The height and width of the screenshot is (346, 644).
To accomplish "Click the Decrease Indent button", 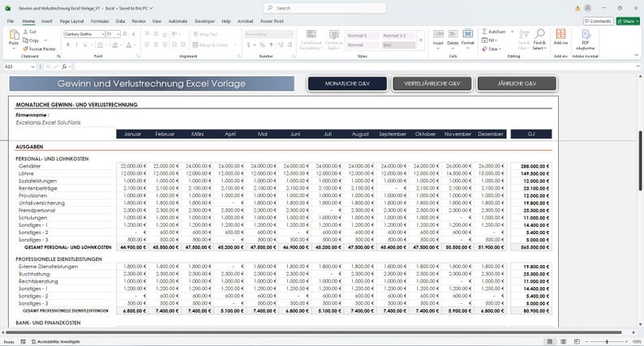I will [x=174, y=45].
